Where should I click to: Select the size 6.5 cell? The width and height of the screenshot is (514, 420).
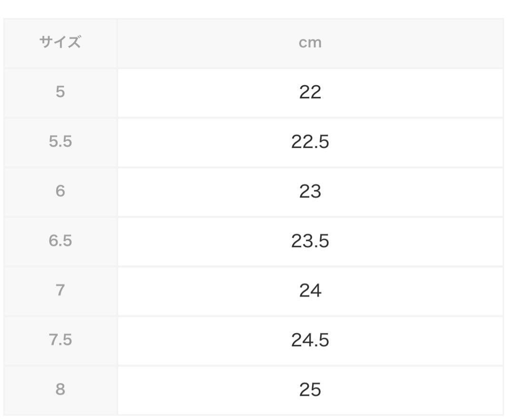pyautogui.click(x=60, y=242)
